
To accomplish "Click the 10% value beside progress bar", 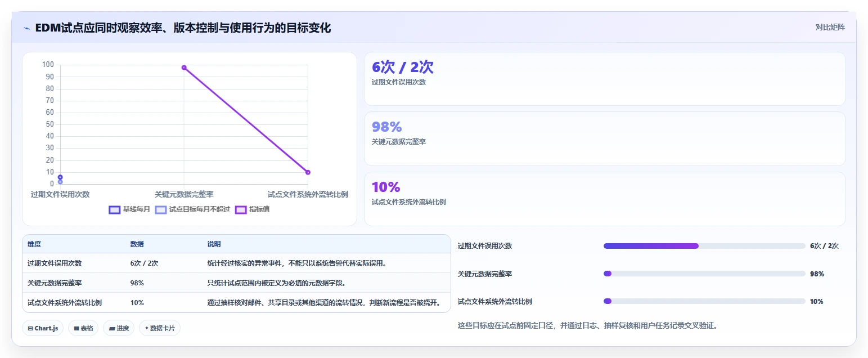I will coord(816,301).
